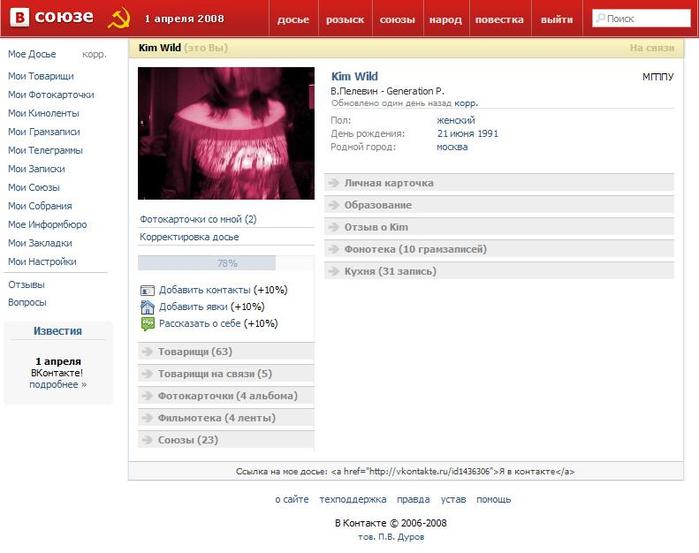Screen dimensions: 699x553
Task: Click arrow icon beside Фонотека
Action: (333, 249)
